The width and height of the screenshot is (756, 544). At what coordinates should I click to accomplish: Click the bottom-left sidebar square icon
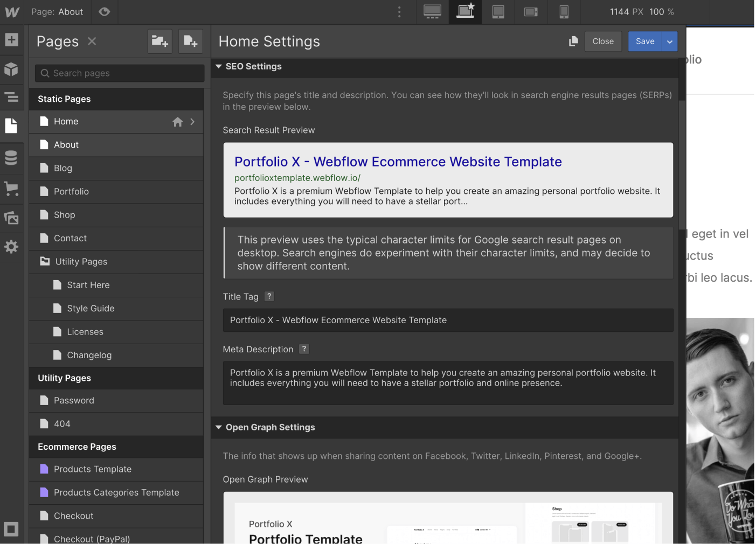pyautogui.click(x=11, y=529)
